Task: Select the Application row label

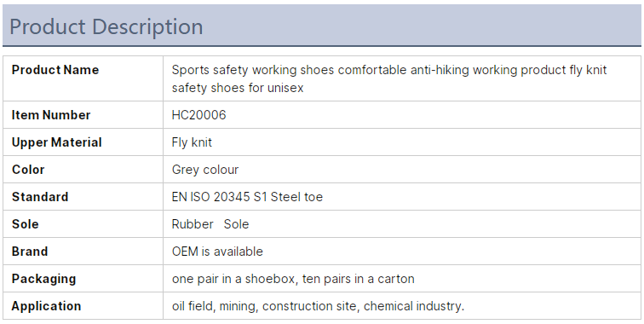Action: click(x=46, y=306)
